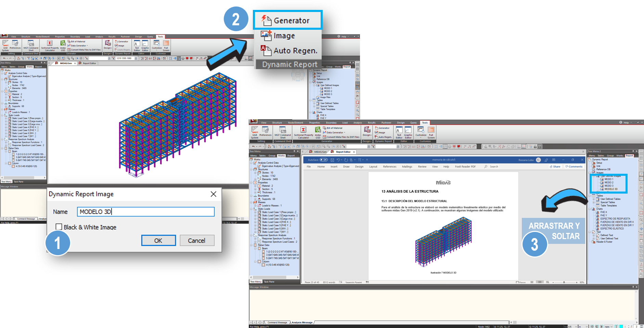Open the References tab in Word
Viewport: 644px width, 328px height.
390,167
